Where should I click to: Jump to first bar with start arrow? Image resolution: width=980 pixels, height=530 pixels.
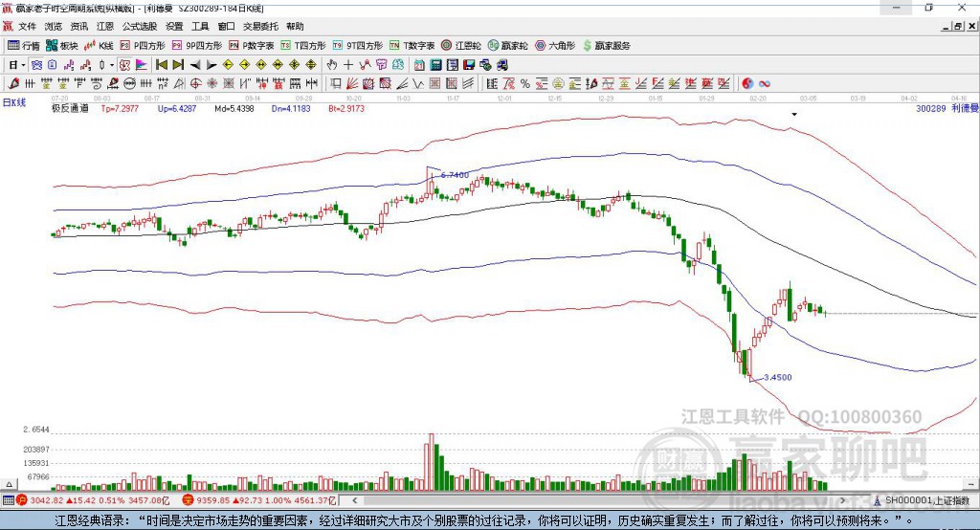[161, 64]
